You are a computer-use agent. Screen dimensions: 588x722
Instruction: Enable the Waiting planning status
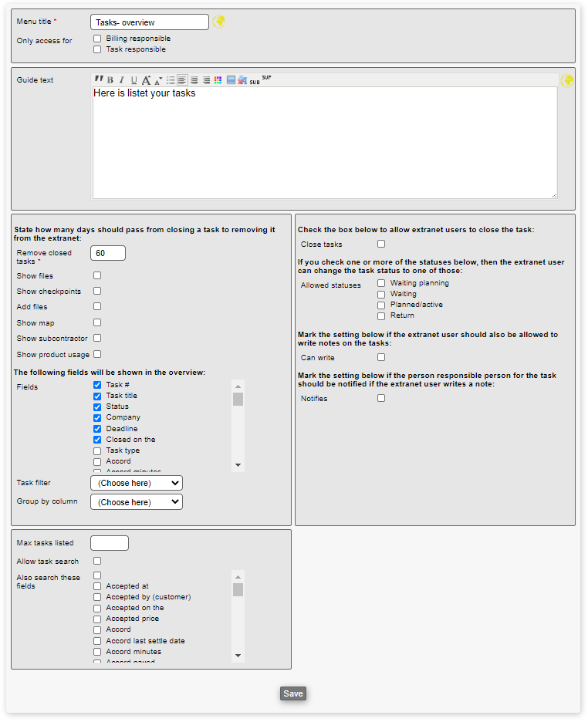(x=381, y=283)
